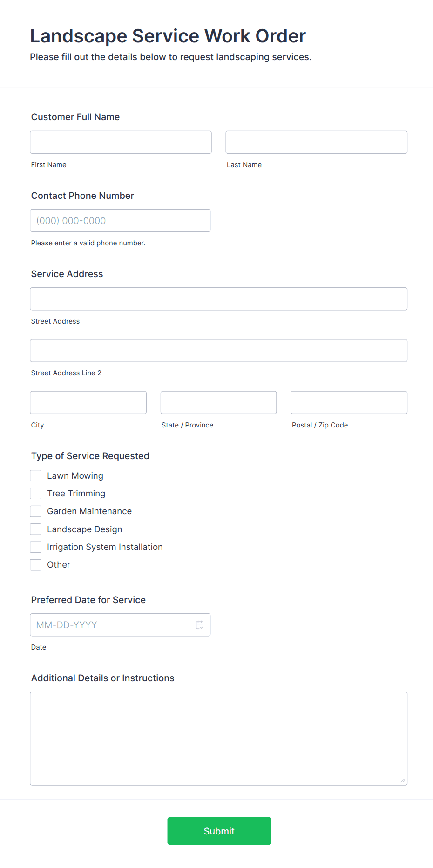Click the Street Address field
This screenshot has height=868, width=433.
(218, 299)
